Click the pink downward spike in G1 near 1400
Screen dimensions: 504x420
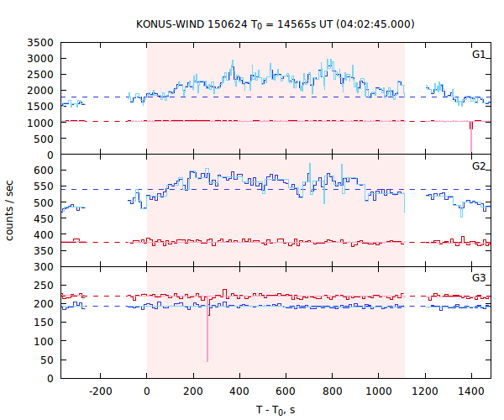pos(471,138)
